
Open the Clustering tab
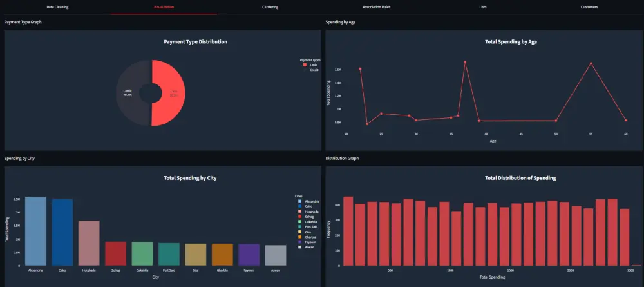270,7
